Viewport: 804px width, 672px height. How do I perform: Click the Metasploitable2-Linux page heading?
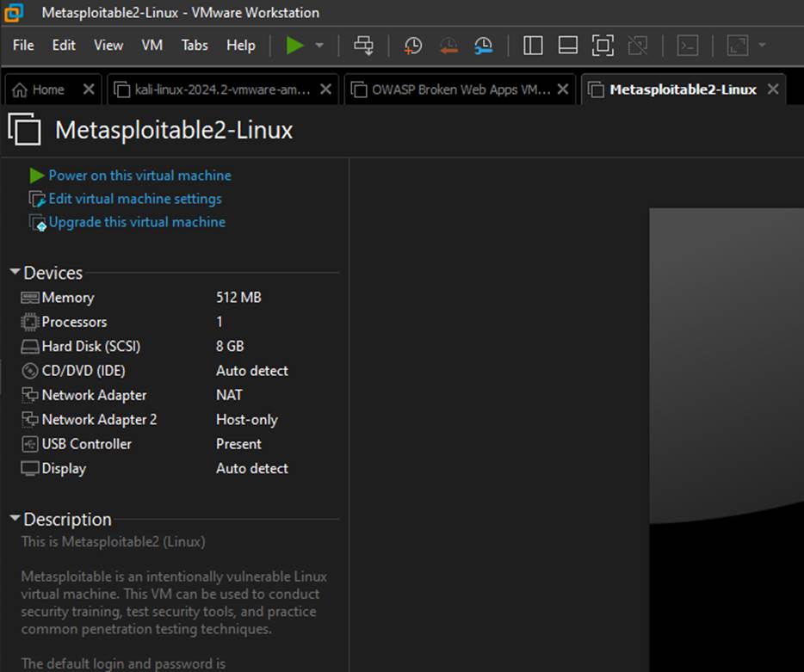coord(174,130)
